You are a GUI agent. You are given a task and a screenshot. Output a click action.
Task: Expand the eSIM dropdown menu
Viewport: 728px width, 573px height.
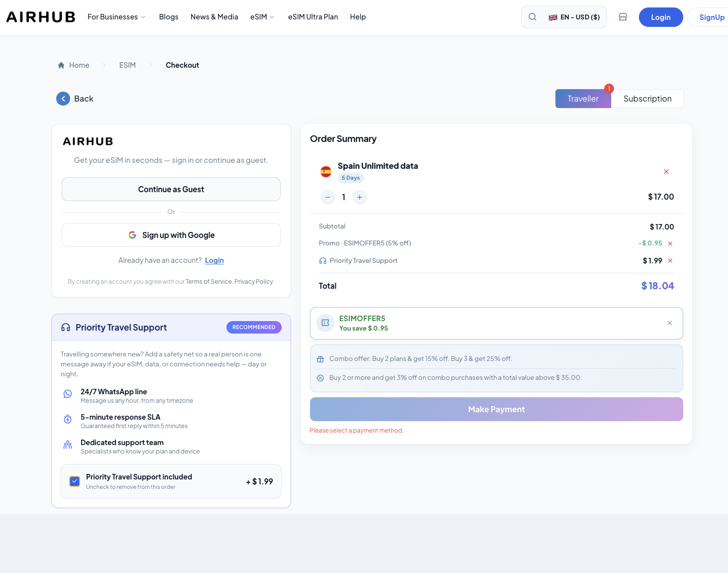pyautogui.click(x=263, y=17)
